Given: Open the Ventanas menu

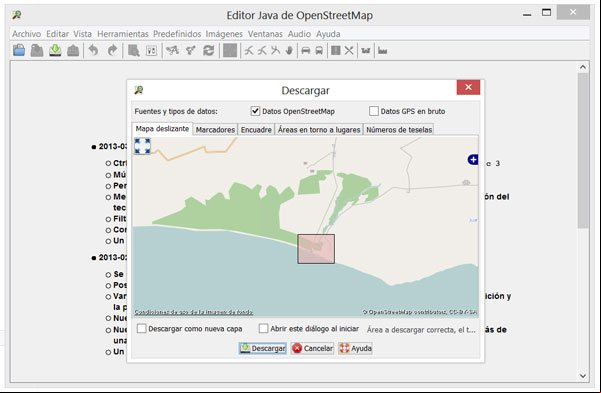Looking at the screenshot, I should [x=265, y=34].
